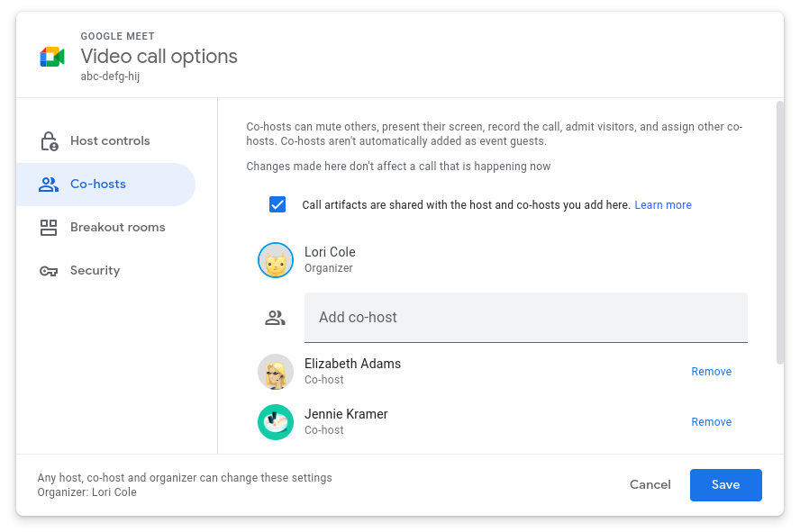Click the Breakout rooms grid icon
Viewport: 800px width, 532px height.
point(49,228)
